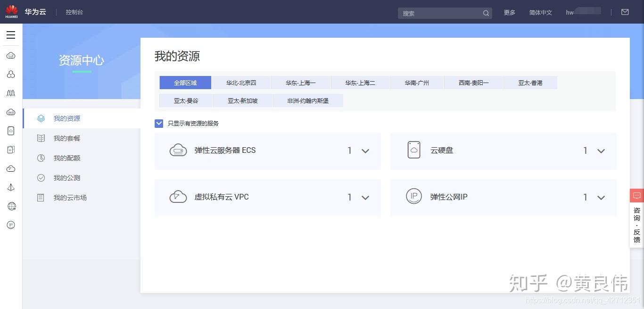644x309 pixels.
Task: Open the 简体中文 language menu
Action: 541,13
